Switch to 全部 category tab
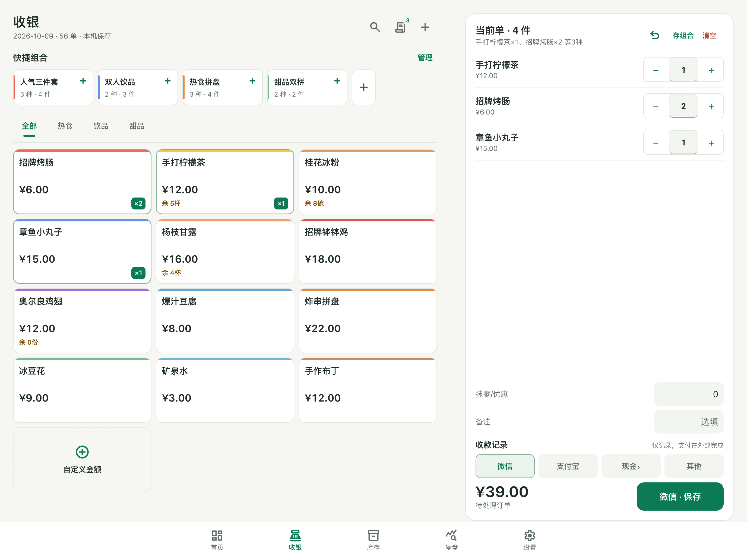This screenshot has width=747, height=560. (29, 126)
